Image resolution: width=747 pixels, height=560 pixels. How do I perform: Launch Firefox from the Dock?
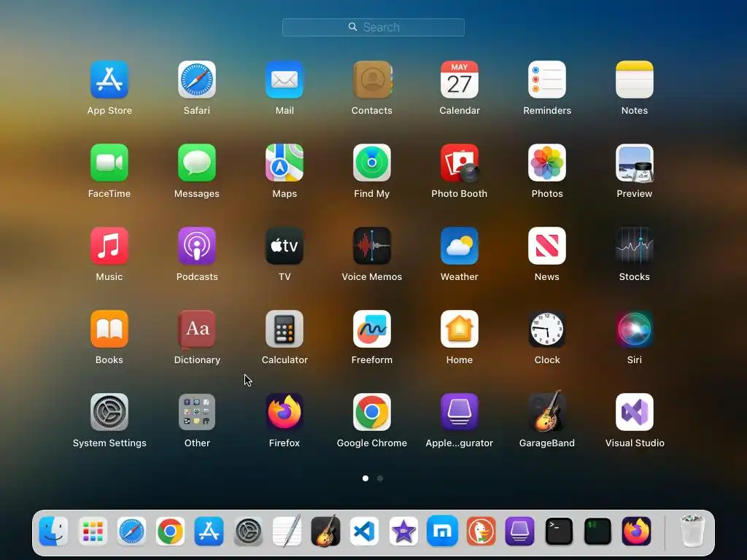636,531
